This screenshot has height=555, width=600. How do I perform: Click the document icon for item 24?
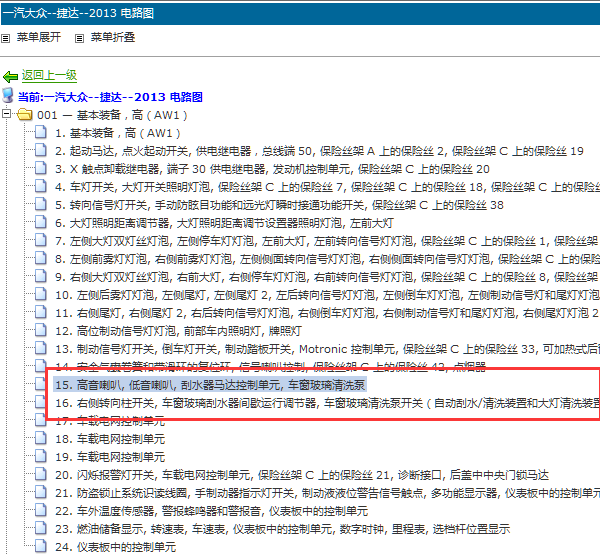tap(41, 546)
